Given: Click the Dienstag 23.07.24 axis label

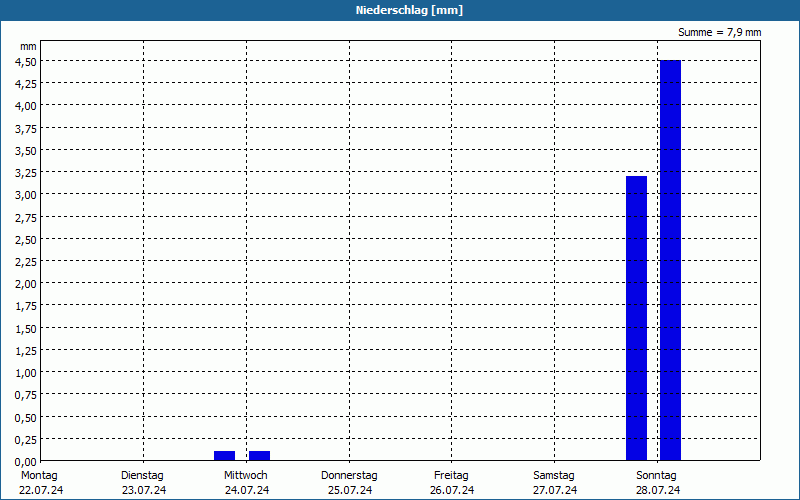Looking at the screenshot, I should click(143, 483).
